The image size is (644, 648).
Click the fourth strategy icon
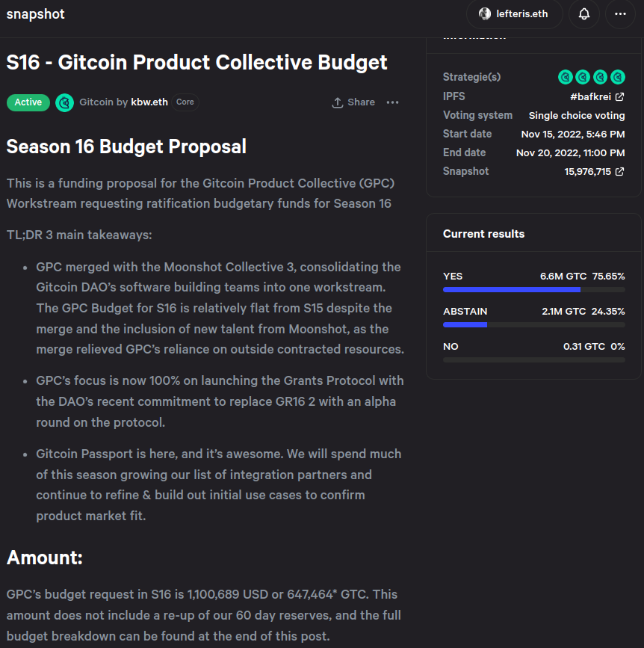[x=618, y=77]
